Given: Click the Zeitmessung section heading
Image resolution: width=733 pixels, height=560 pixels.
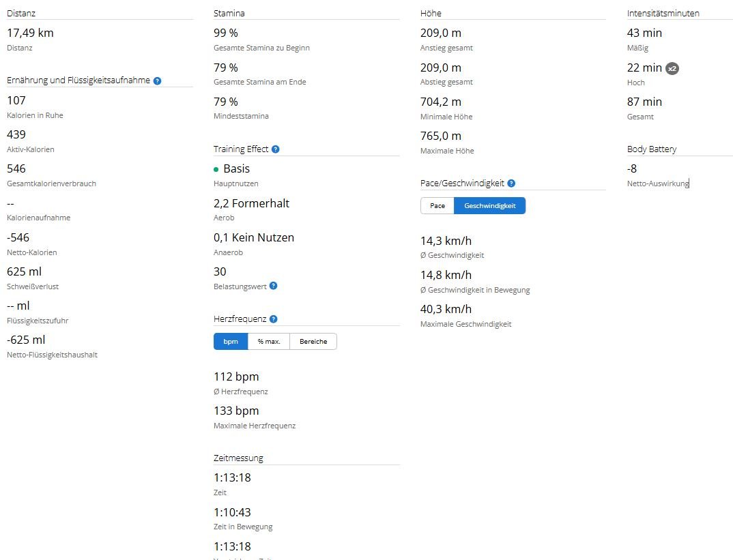Looking at the screenshot, I should coord(238,458).
